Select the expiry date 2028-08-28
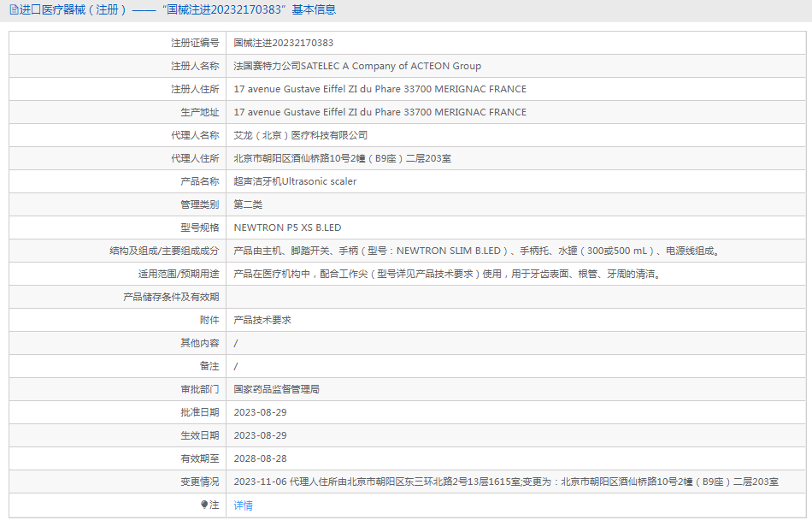812x526 pixels. point(261,458)
